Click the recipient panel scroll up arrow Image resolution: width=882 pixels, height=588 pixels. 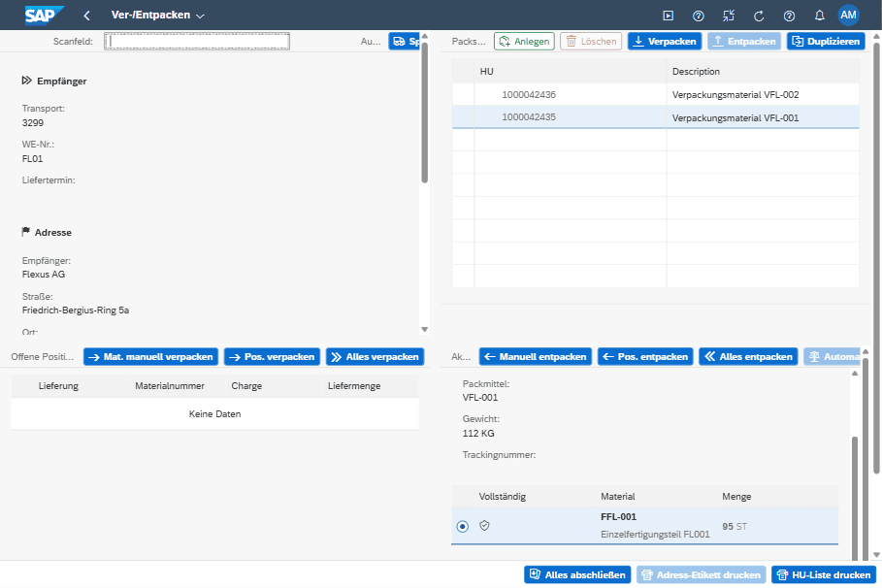(x=425, y=36)
